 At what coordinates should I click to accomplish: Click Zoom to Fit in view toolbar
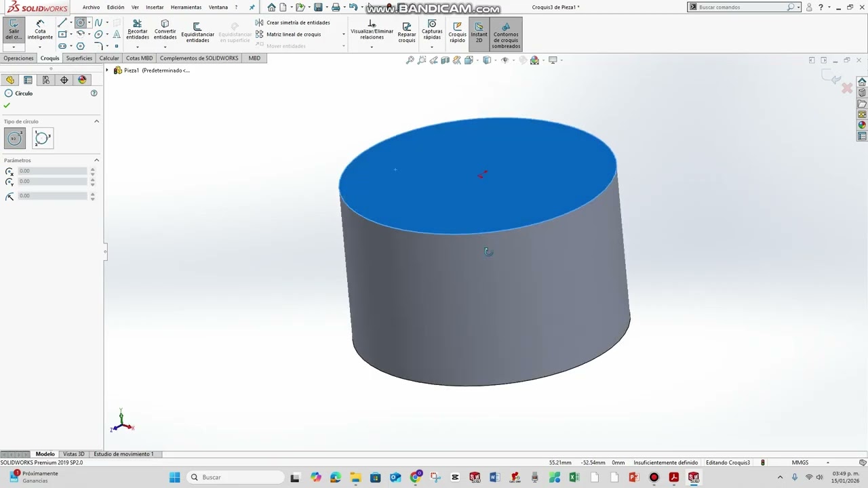pyautogui.click(x=410, y=60)
